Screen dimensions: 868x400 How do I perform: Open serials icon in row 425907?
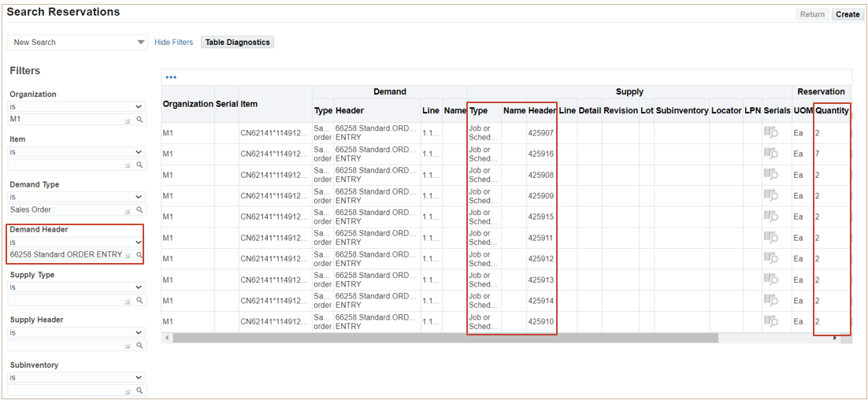(770, 133)
